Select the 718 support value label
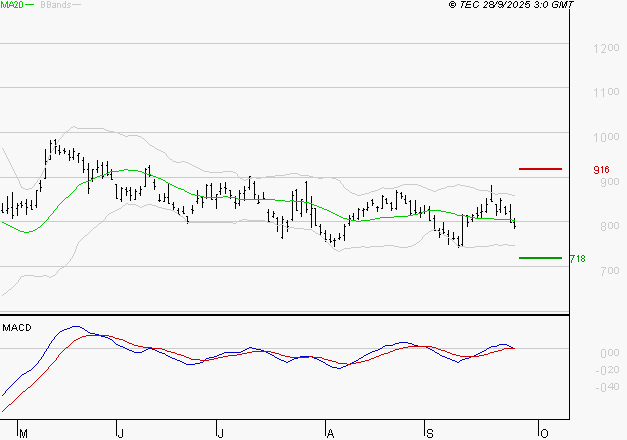The image size is (627, 440). 577,258
